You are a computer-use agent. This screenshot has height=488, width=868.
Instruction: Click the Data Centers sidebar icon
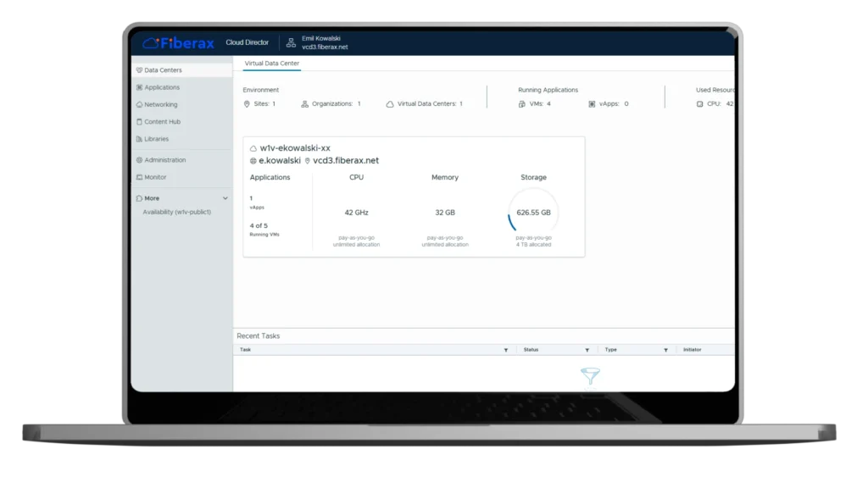point(139,70)
